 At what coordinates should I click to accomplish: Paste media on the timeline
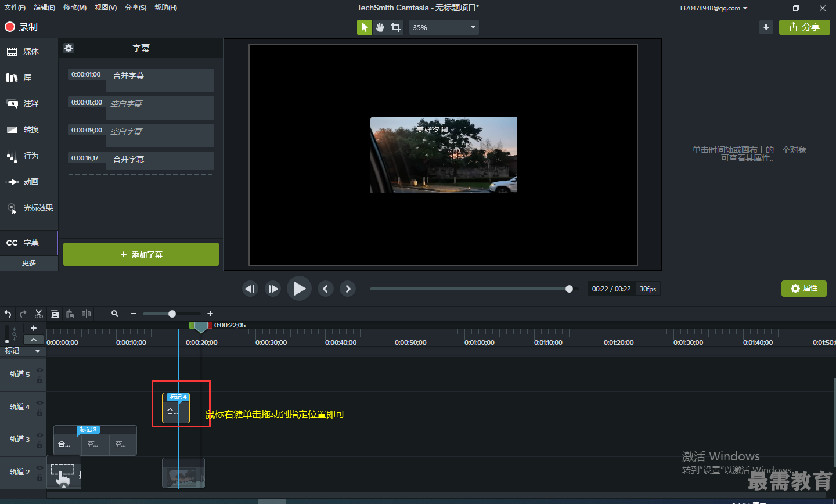coord(70,314)
